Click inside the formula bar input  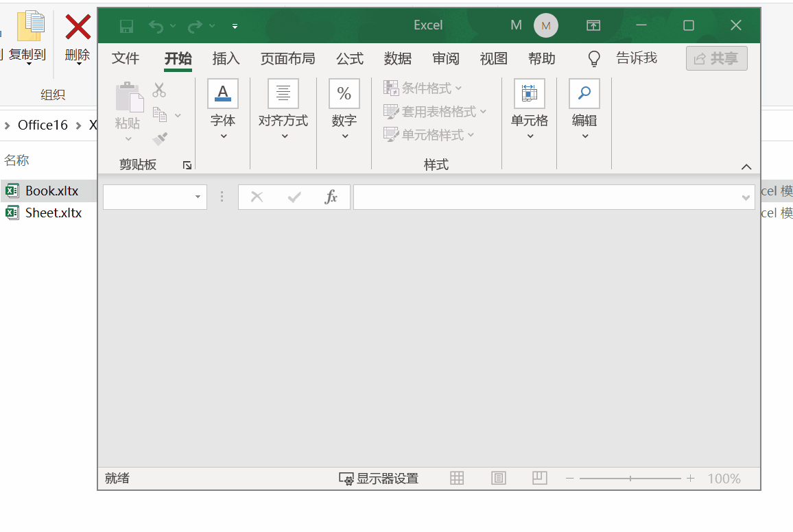click(546, 197)
